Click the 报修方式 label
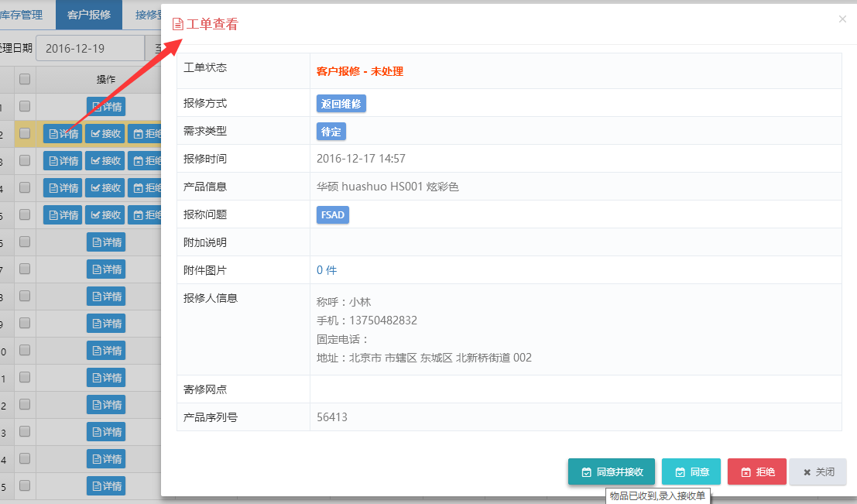The height and width of the screenshot is (504, 857). pyautogui.click(x=205, y=103)
